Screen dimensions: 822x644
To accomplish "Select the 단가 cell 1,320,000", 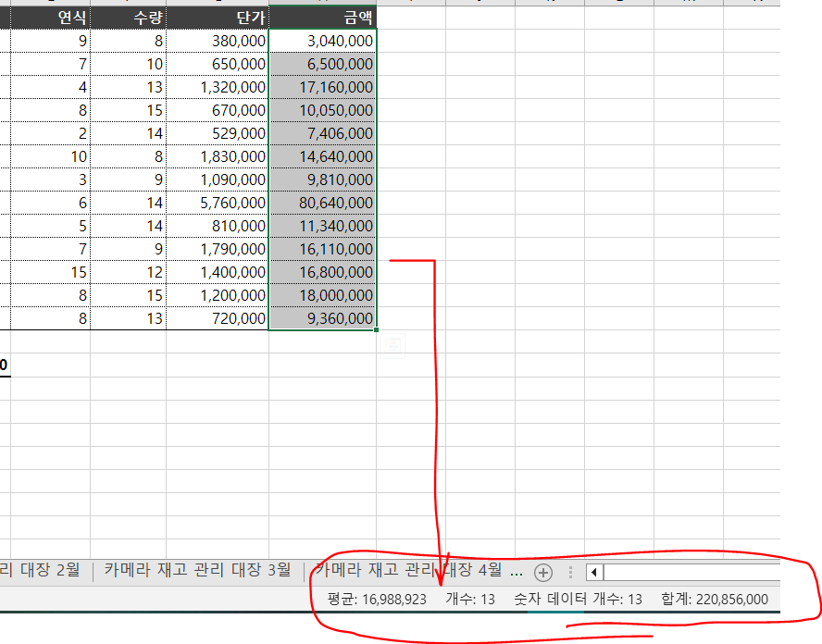I will [x=218, y=87].
